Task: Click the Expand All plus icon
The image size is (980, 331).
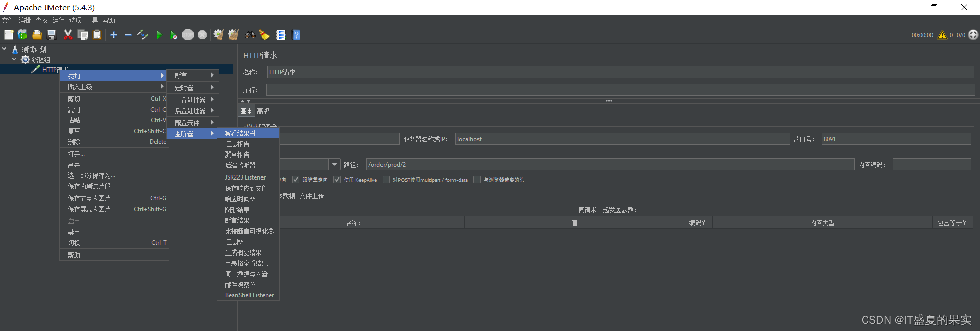Action: (x=114, y=35)
